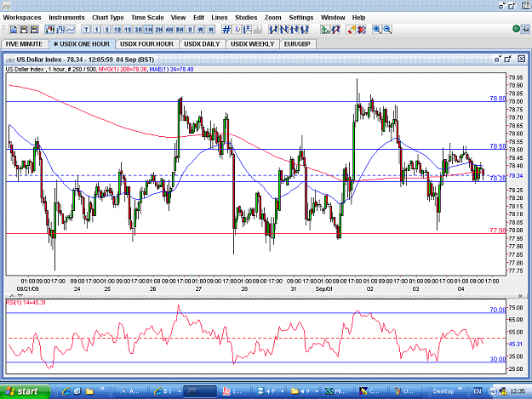Click the 77.98 red support line label

click(498, 231)
